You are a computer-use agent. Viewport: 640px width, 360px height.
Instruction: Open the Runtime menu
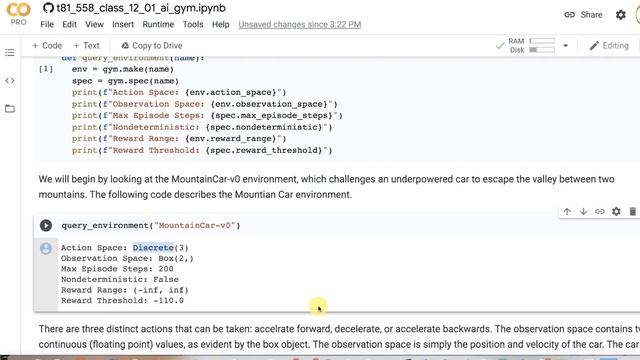tap(158, 24)
